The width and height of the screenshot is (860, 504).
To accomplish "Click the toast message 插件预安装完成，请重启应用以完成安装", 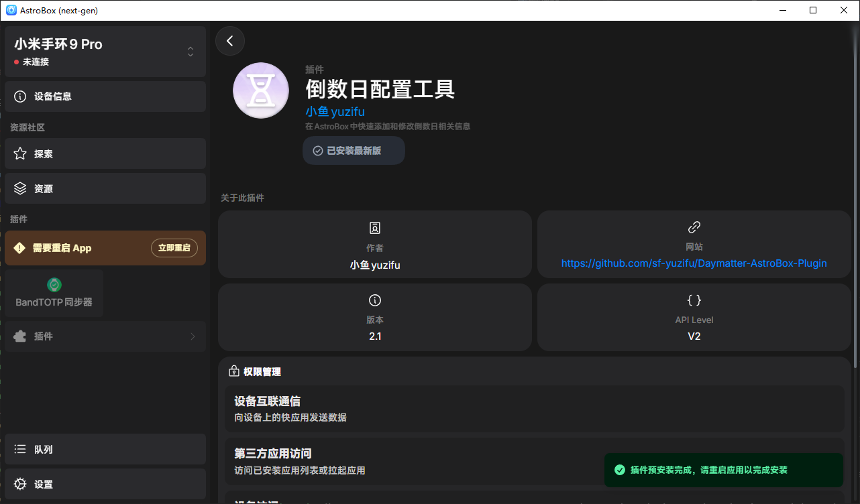I will tap(709, 470).
